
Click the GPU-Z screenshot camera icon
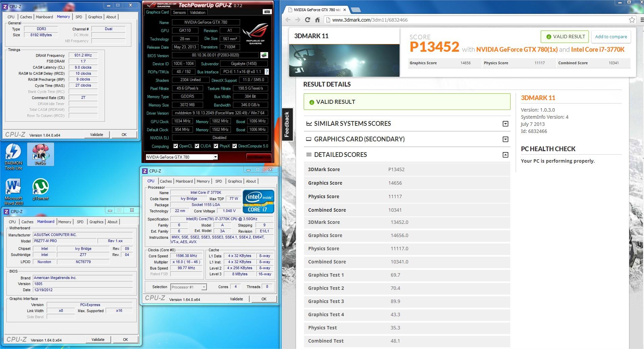[267, 12]
